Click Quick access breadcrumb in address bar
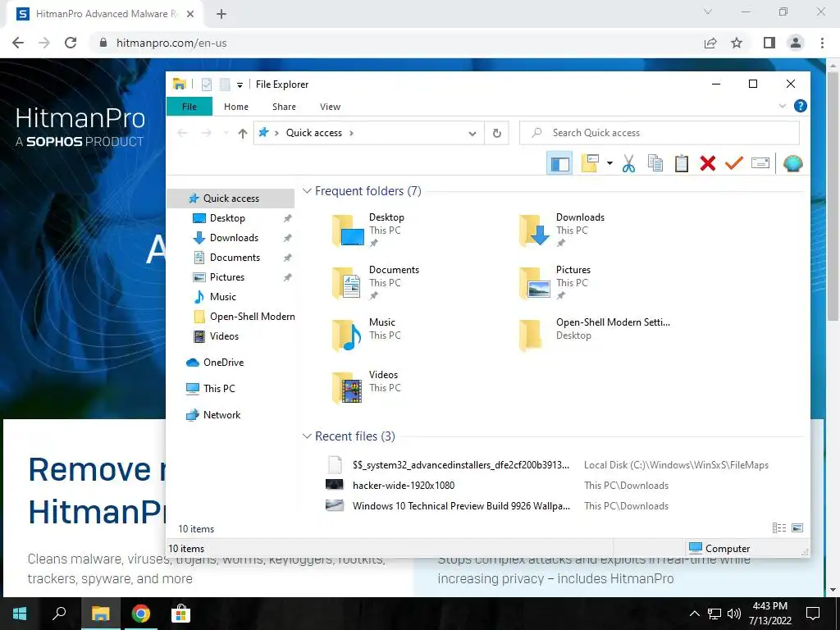 313,133
